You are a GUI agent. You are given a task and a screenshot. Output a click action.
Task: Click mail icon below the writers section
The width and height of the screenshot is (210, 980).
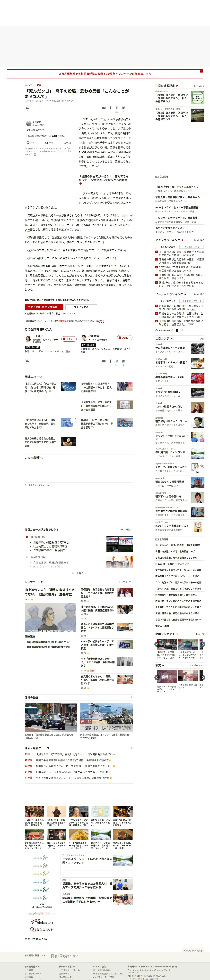tap(104, 361)
